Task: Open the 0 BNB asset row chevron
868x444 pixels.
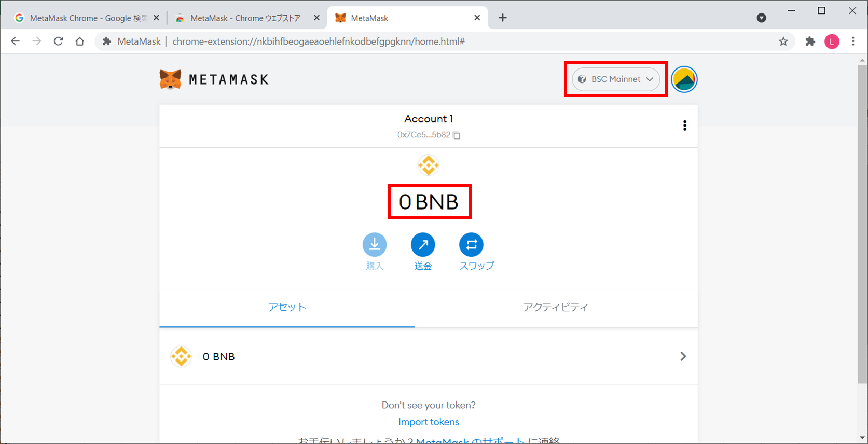Action: 683,356
